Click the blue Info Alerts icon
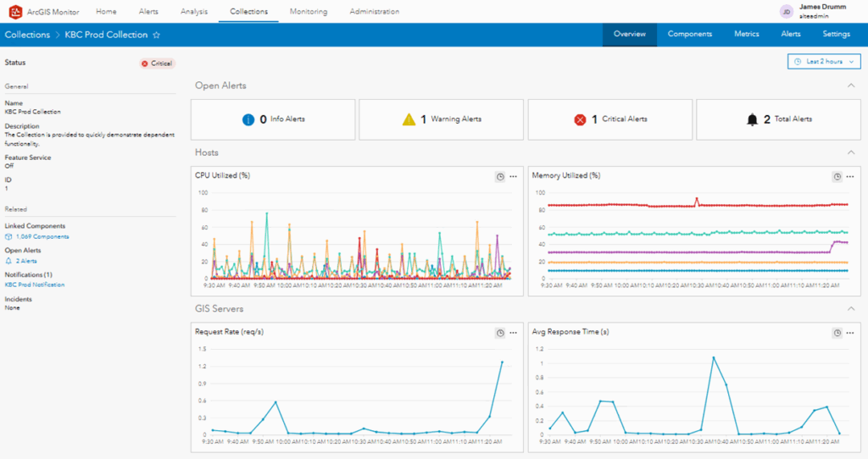Viewport: 868px width, 459px height. [x=248, y=119]
